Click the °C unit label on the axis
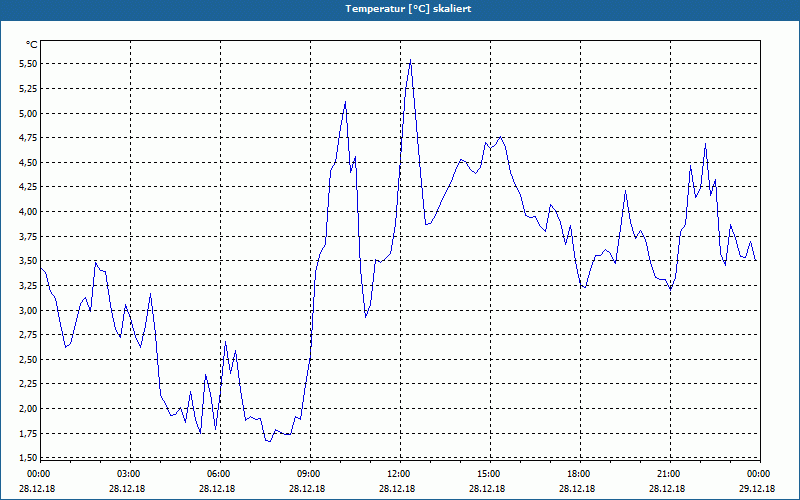This screenshot has width=800, height=500. 32,45
